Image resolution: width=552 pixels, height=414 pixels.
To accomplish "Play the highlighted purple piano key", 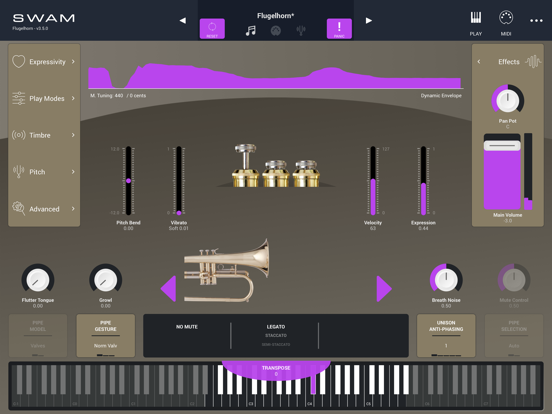I will (313, 384).
